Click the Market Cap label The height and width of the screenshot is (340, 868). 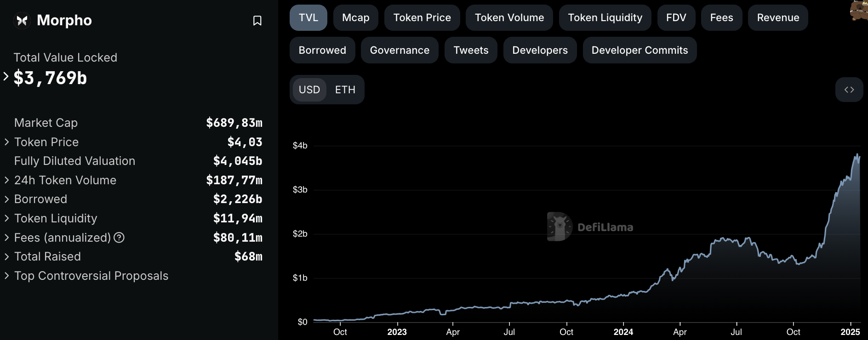(46, 123)
